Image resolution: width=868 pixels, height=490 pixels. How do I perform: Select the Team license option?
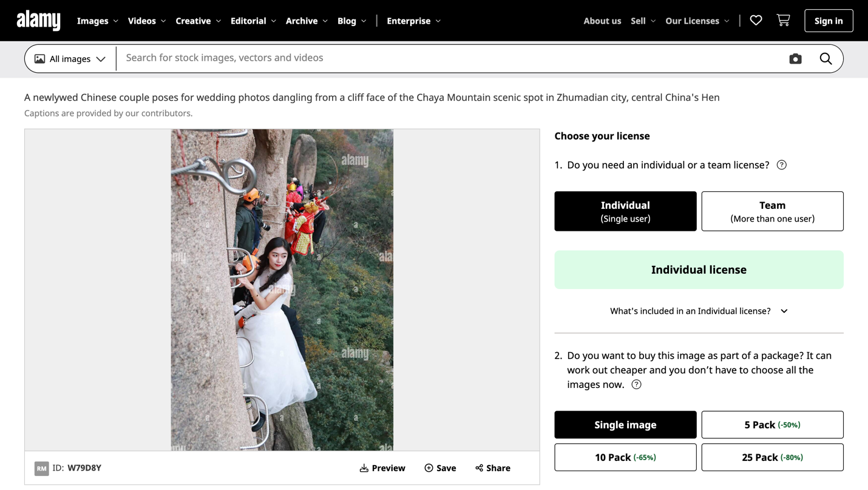click(x=772, y=211)
